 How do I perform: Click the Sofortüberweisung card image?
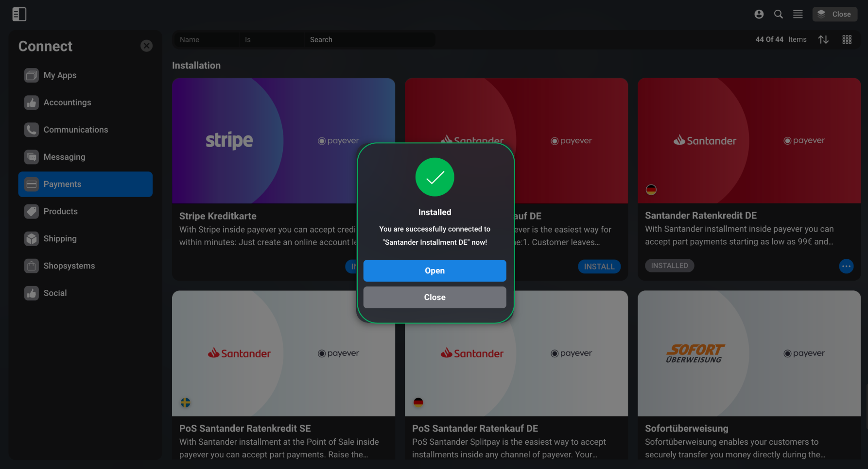pos(749,353)
